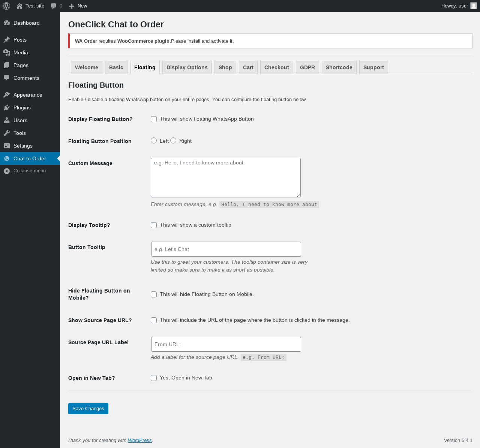Click the Settings sliders icon
The image size is (480, 448).
point(7,146)
